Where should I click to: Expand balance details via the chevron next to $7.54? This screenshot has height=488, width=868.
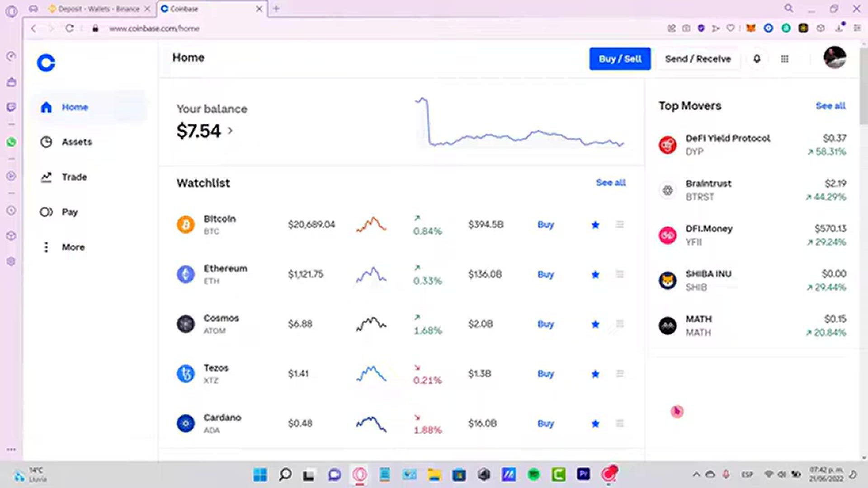click(231, 131)
